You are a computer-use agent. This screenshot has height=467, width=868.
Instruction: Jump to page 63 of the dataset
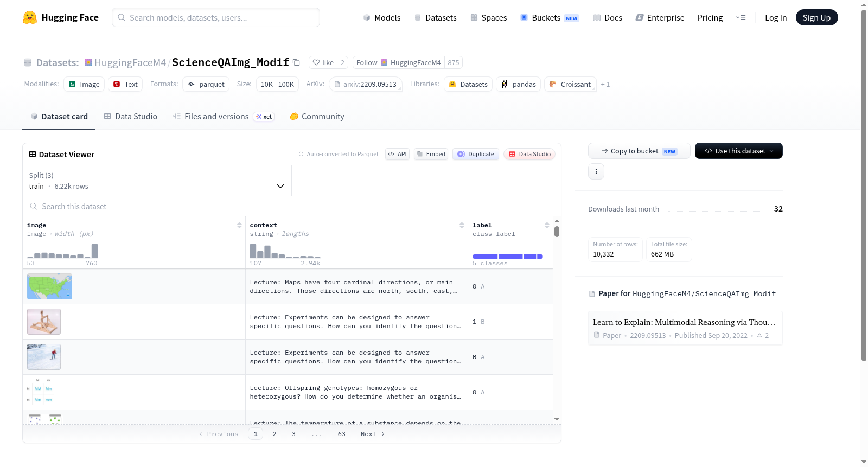click(342, 434)
